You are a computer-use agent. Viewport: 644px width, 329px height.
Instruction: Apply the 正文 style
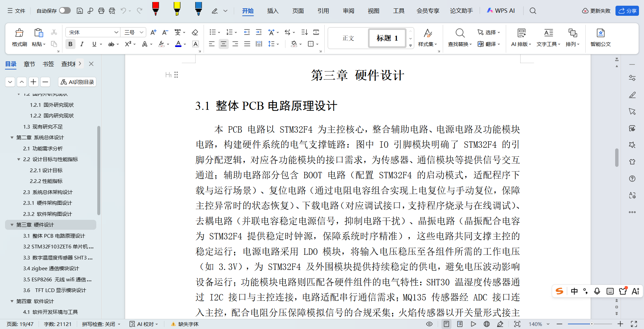(348, 38)
